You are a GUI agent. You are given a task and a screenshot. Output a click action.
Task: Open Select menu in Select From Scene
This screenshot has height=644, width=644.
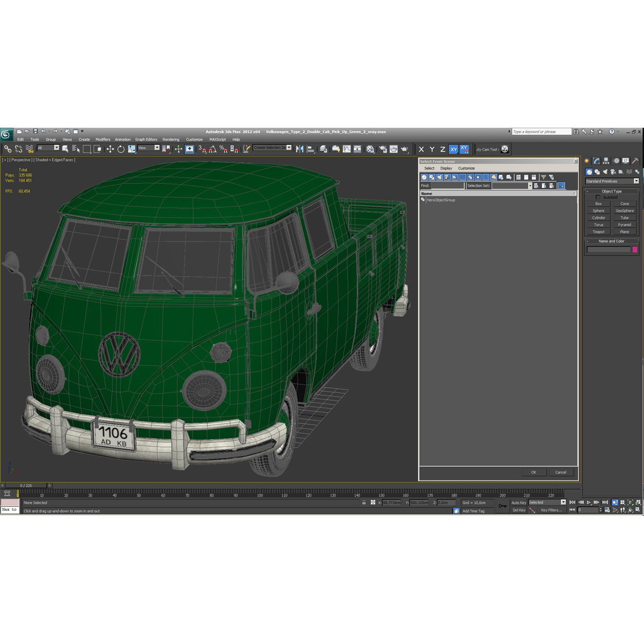429,169
